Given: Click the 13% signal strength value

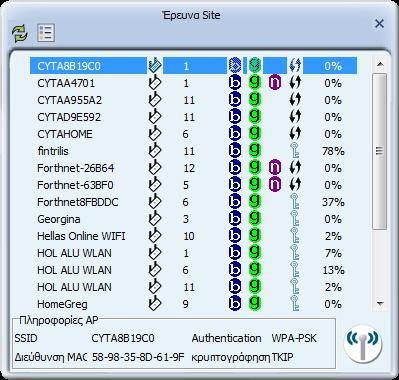Looking at the screenshot, I should tap(333, 270).
